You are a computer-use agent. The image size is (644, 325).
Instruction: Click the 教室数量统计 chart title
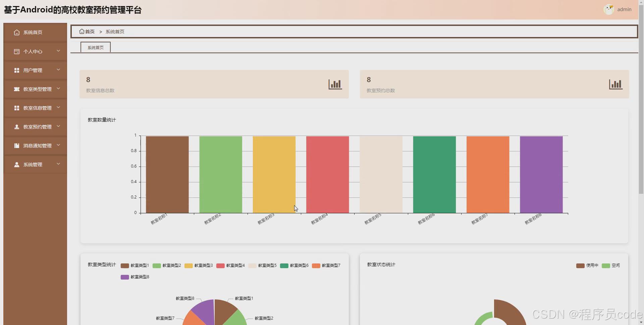(102, 120)
